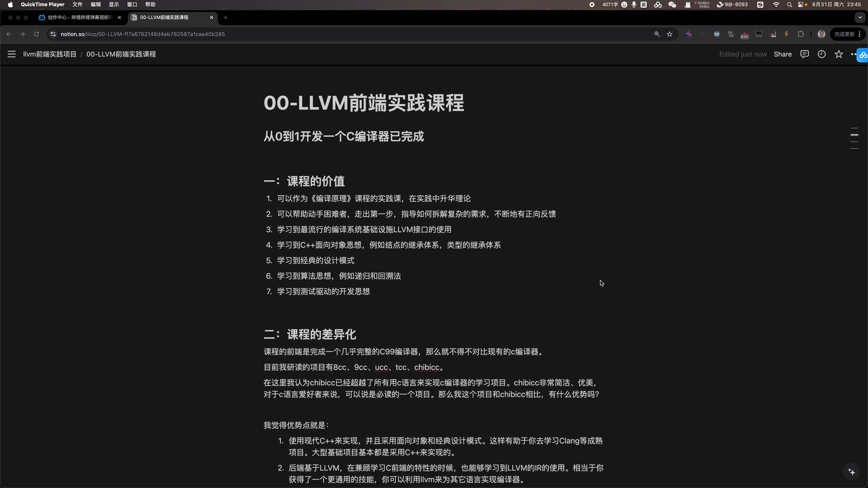Toggle the dark mode glasses extension
868x488 pixels.
[x=759, y=34]
